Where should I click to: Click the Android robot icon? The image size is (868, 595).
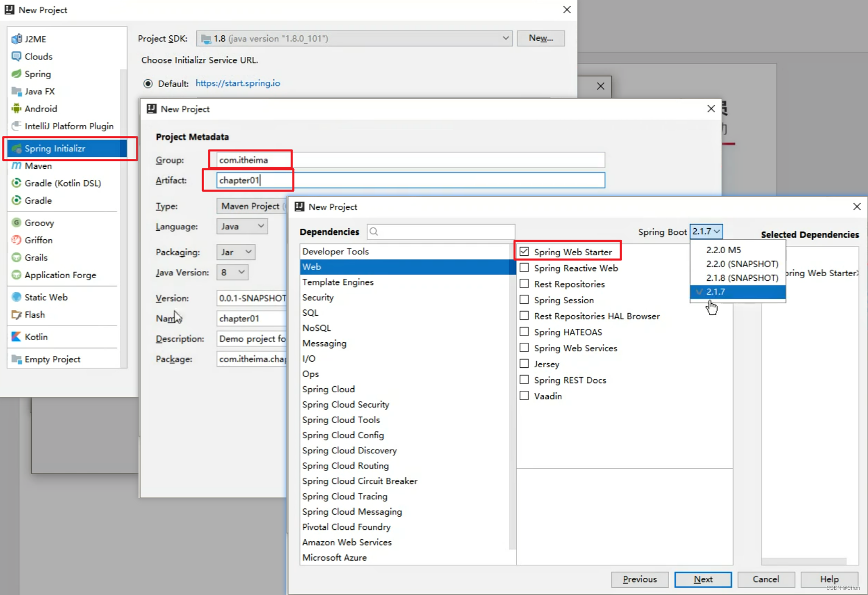pos(17,108)
